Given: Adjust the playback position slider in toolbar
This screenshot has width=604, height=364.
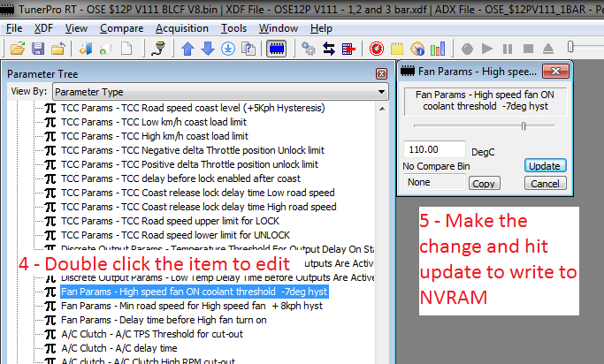Looking at the screenshot, I should pos(570,47).
